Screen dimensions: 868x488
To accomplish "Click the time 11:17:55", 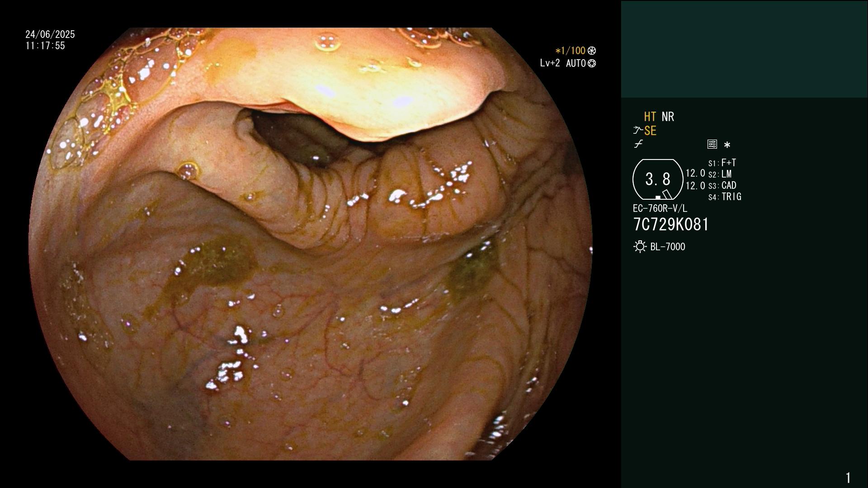I will [x=45, y=46].
